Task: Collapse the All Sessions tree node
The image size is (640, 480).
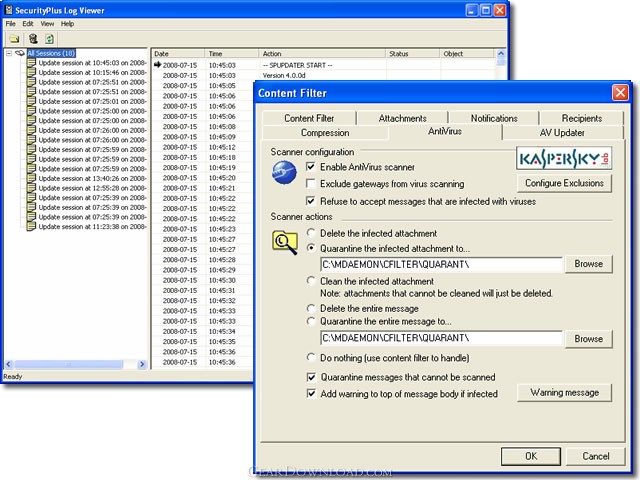Action: [x=9, y=53]
